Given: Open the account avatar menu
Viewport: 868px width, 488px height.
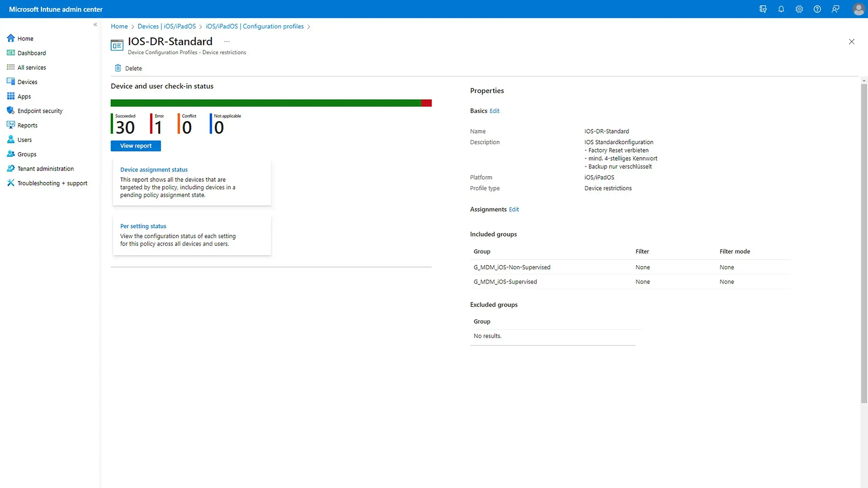Looking at the screenshot, I should click(859, 9).
